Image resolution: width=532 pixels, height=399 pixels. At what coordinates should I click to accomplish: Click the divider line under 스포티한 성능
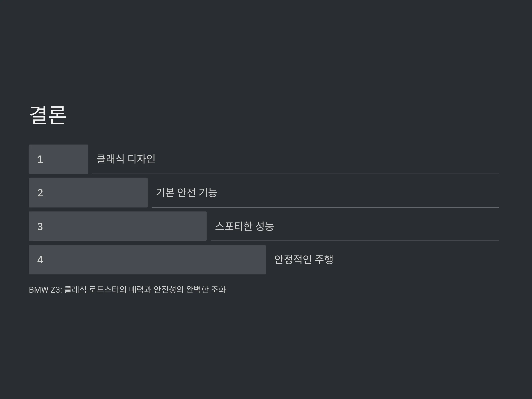point(355,241)
